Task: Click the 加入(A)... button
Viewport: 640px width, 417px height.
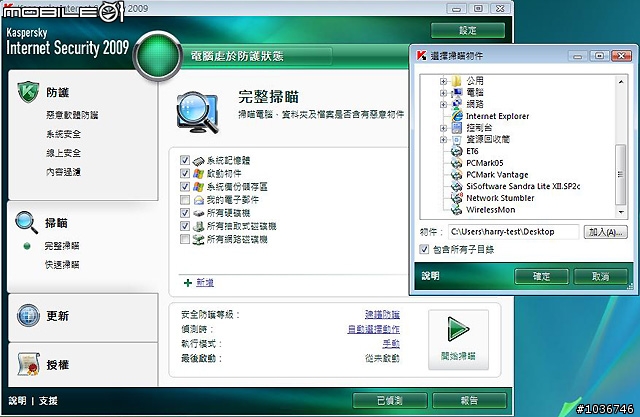Action: pyautogui.click(x=605, y=232)
